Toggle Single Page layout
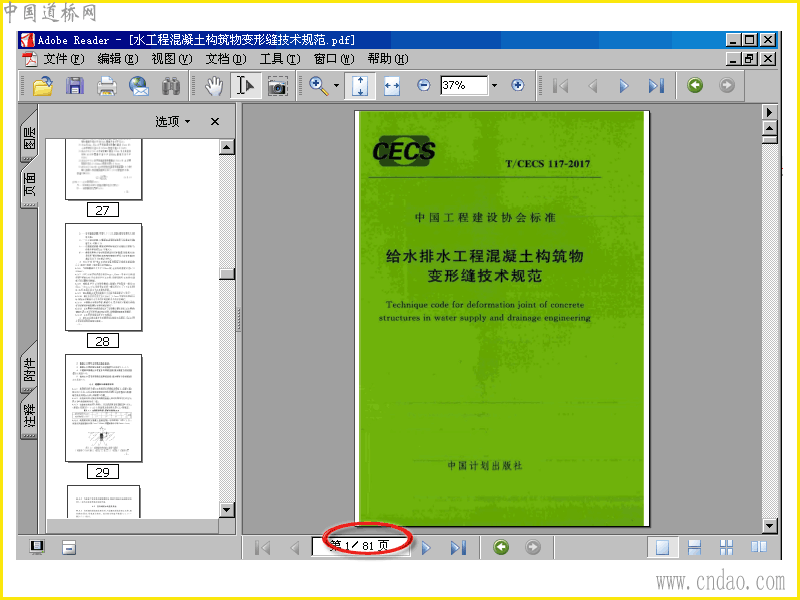This screenshot has height=600, width=800. (x=662, y=547)
